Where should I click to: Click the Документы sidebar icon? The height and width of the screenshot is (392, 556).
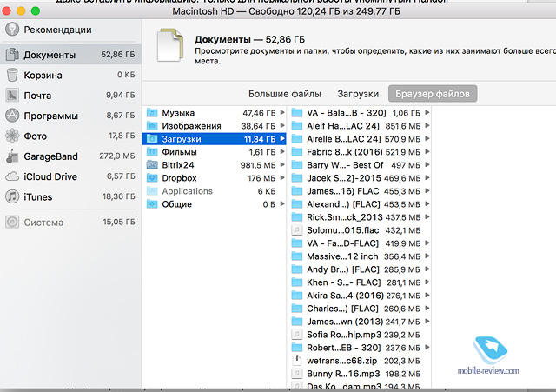tap(12, 55)
